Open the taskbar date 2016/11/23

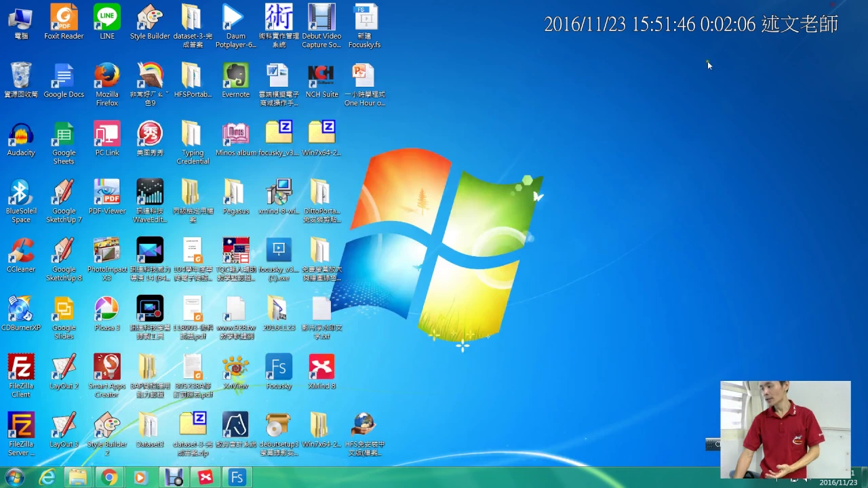pyautogui.click(x=838, y=483)
